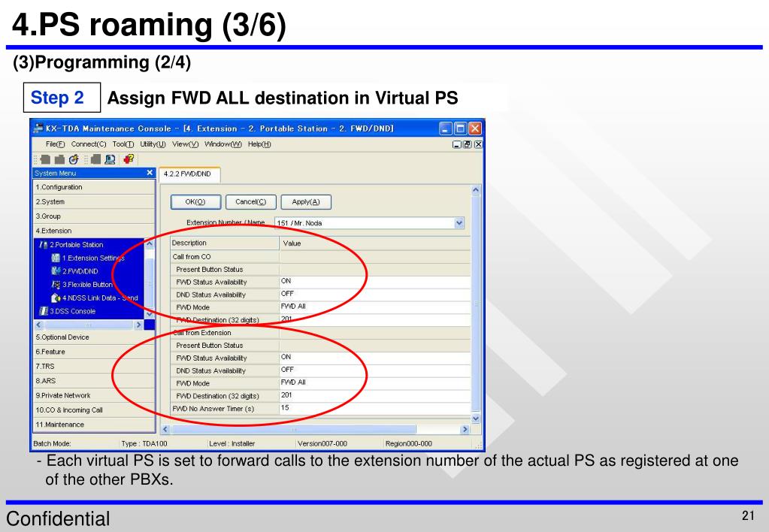The width and height of the screenshot is (769, 532).
Task: Open the File menu
Action: click(55, 144)
